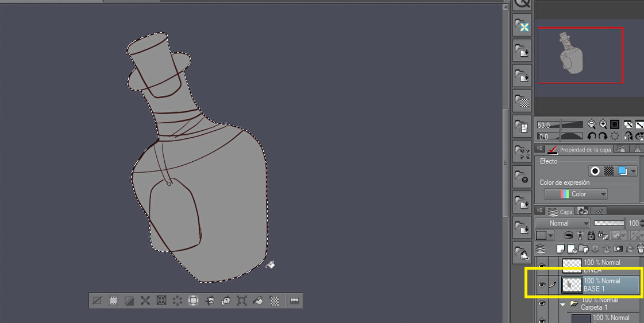Click Invert selected area in the selection launcher
Image resolution: width=644 pixels, height=323 pixels.
(x=129, y=300)
